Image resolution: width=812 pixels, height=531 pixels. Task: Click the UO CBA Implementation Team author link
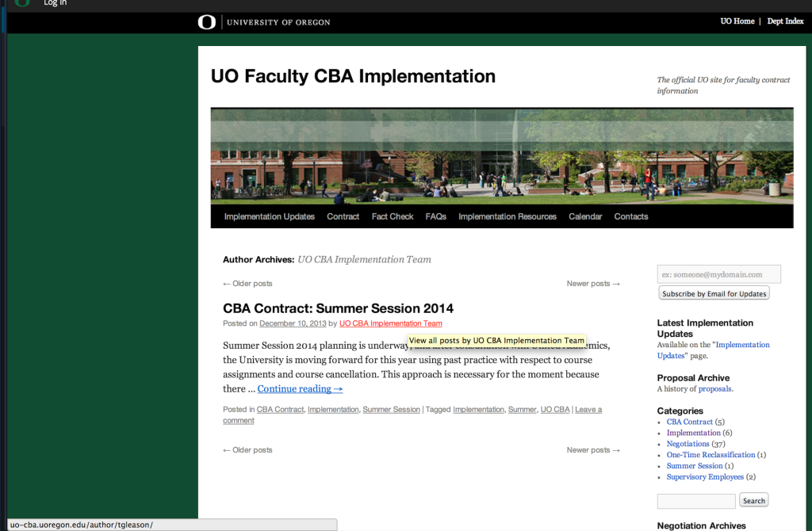390,323
